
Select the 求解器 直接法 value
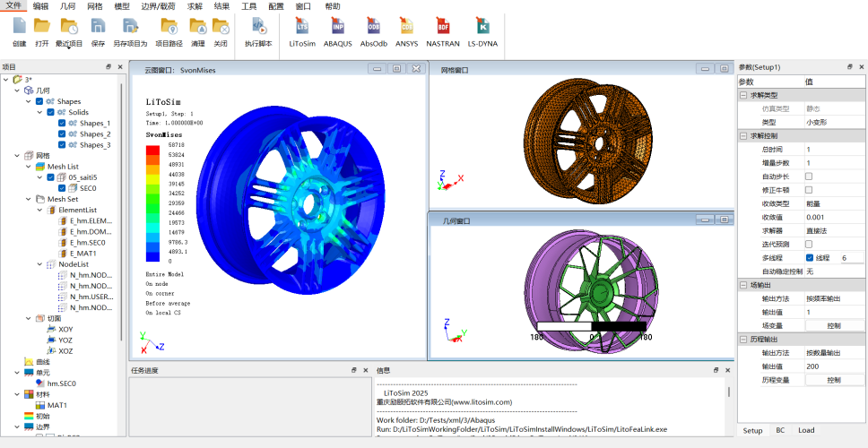(x=834, y=230)
